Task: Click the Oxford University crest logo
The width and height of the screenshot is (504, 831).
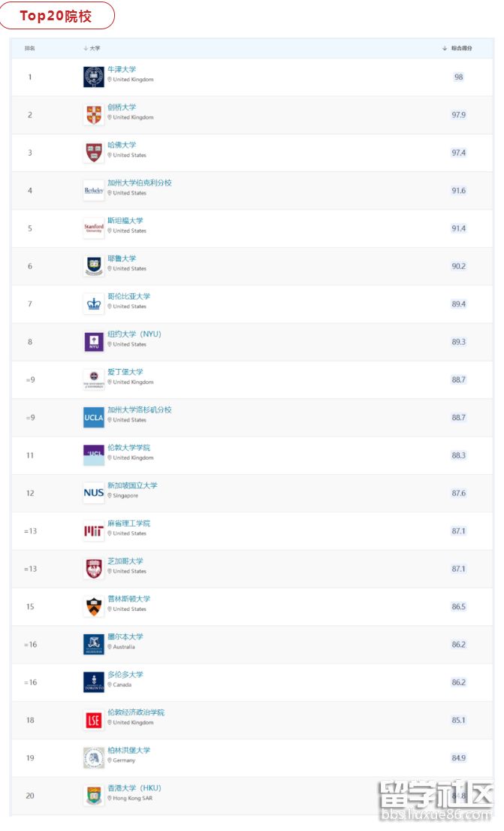Action: click(x=94, y=77)
